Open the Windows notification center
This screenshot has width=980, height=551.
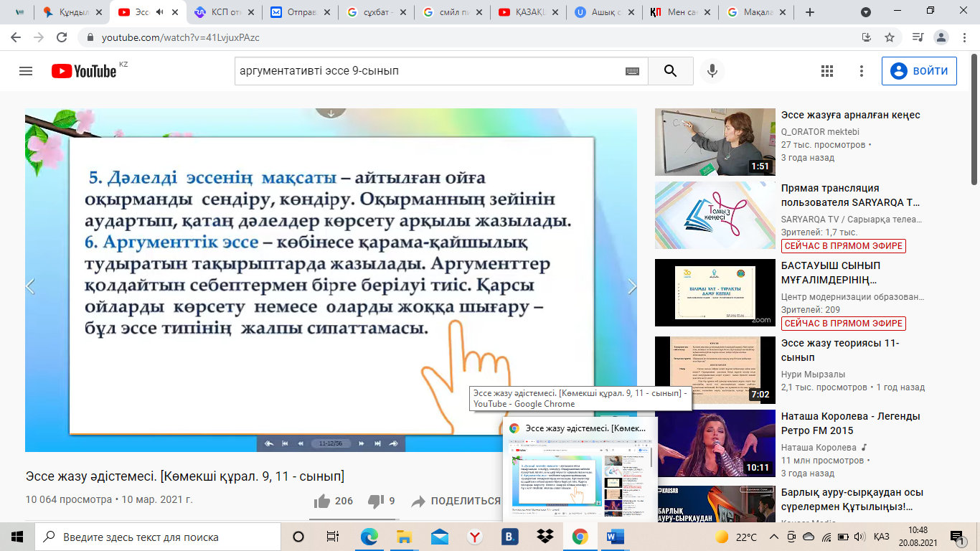click(956, 537)
